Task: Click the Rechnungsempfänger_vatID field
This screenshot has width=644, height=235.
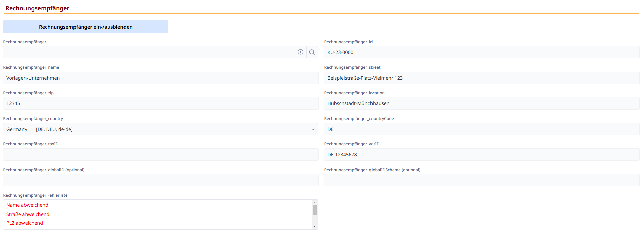Action: pos(481,155)
